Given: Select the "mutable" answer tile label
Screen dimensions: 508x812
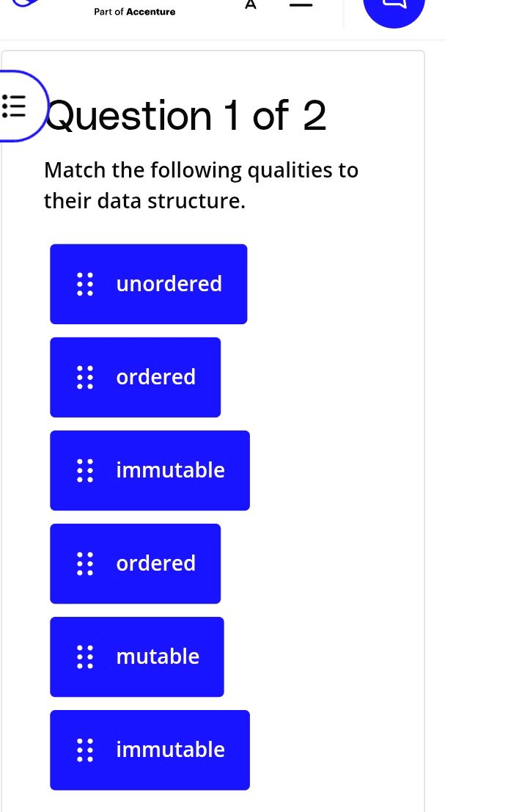Looking at the screenshot, I should (x=158, y=656).
